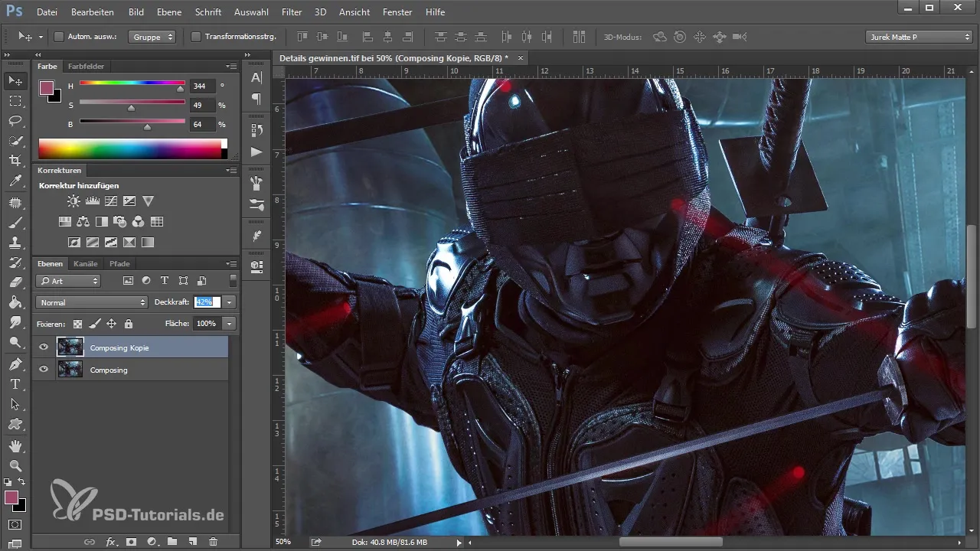Click the Deckkraft opacity input field
Viewport: 980px width, 551px height.
[207, 302]
